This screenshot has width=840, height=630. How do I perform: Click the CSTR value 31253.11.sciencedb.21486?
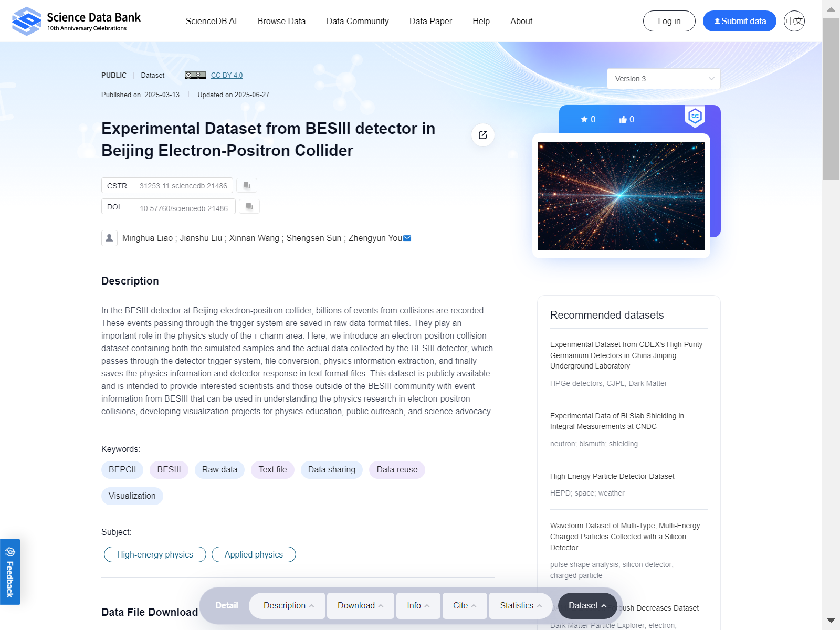point(183,186)
